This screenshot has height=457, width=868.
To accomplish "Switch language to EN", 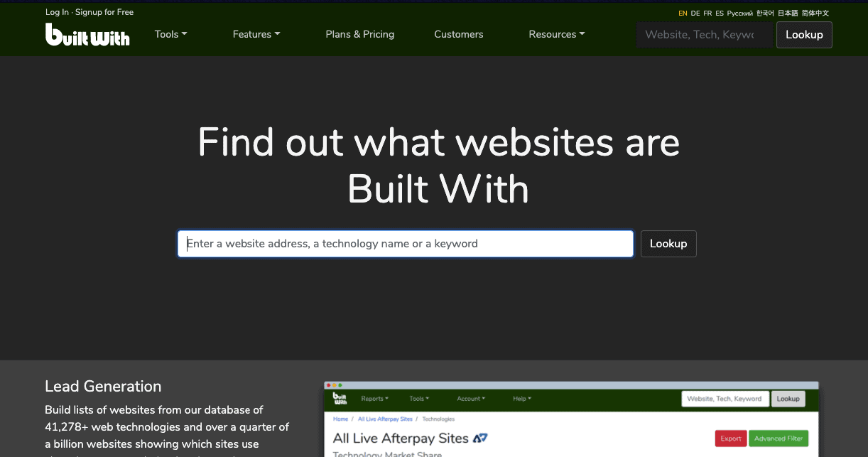I will (683, 13).
